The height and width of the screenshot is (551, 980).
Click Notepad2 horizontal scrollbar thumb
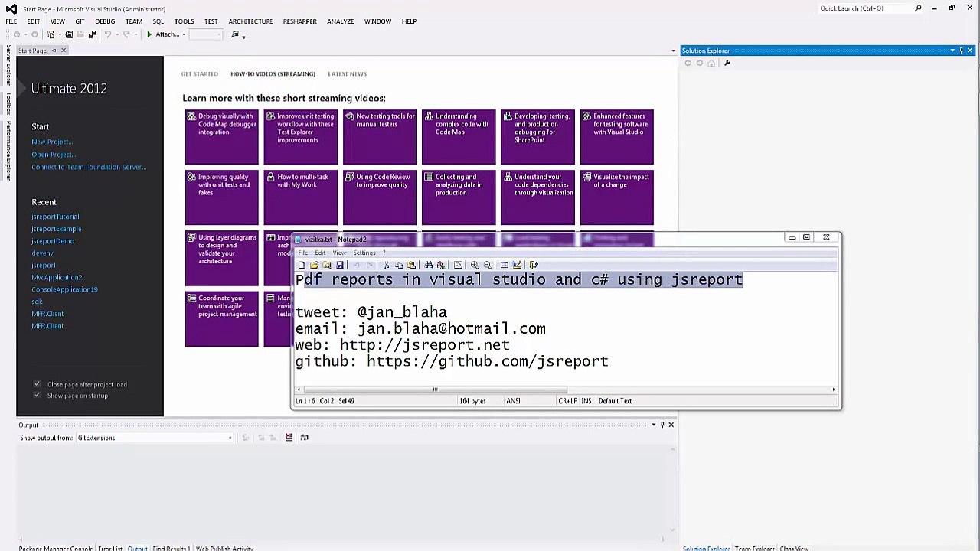click(x=435, y=390)
